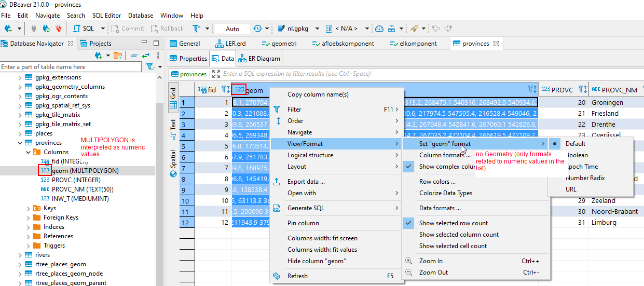Open the Logical structure submenu

click(x=337, y=155)
